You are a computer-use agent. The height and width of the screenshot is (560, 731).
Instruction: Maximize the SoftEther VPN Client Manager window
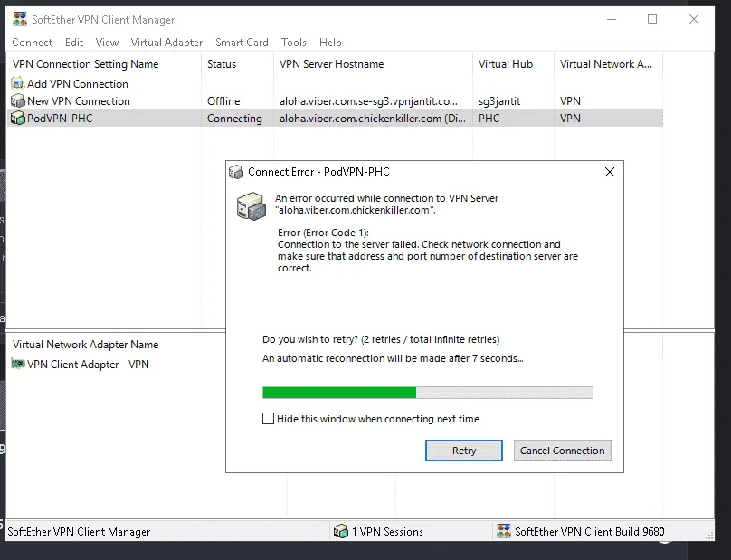[x=652, y=19]
